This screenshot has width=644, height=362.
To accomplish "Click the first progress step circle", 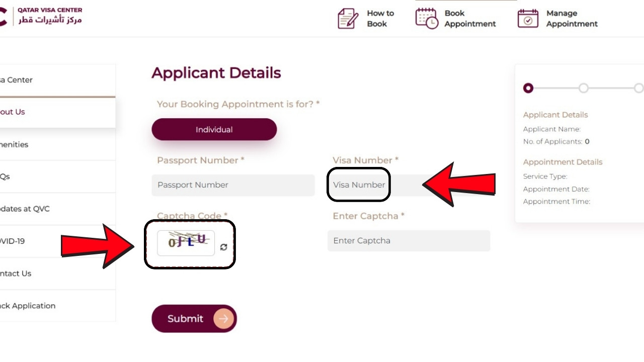I will (x=528, y=88).
